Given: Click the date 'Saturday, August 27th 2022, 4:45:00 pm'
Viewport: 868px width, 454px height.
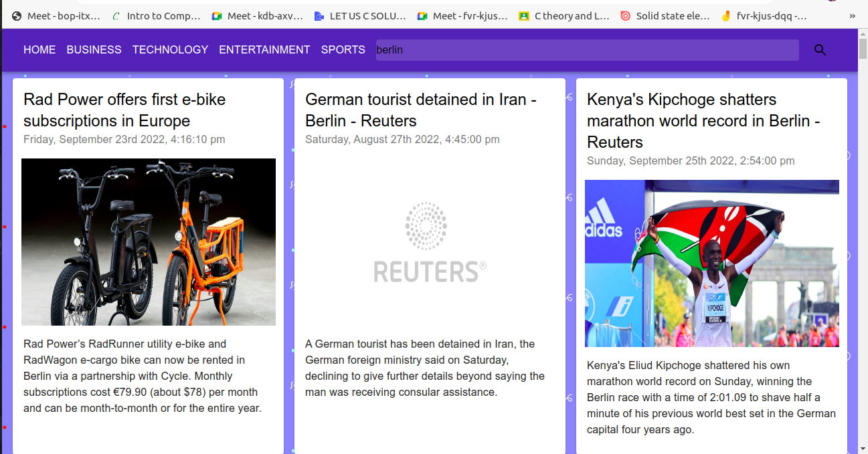Looking at the screenshot, I should (x=402, y=139).
